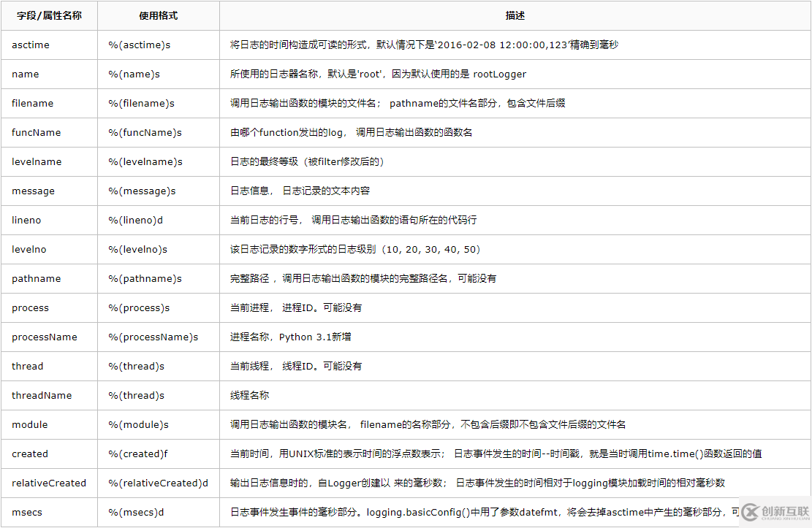The width and height of the screenshot is (812, 528).
Task: Click the '%(msecs)d' format cell
Action: [159, 513]
